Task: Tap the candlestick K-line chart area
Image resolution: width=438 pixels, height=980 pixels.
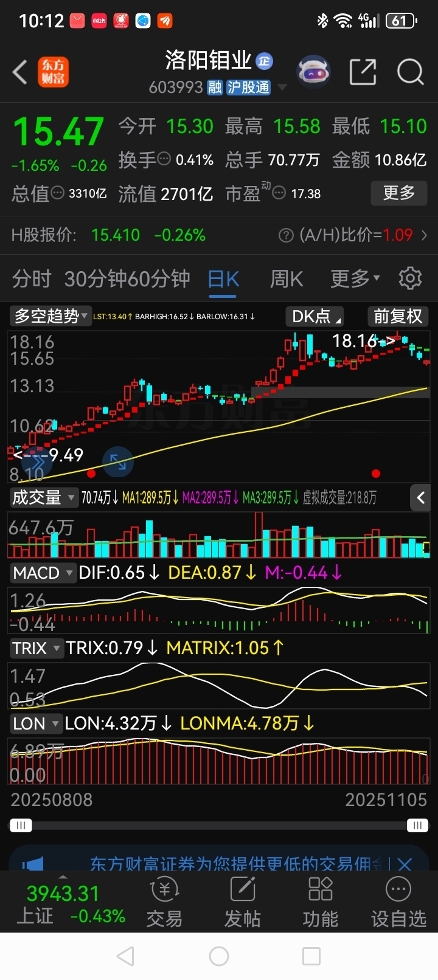Action: (x=219, y=406)
